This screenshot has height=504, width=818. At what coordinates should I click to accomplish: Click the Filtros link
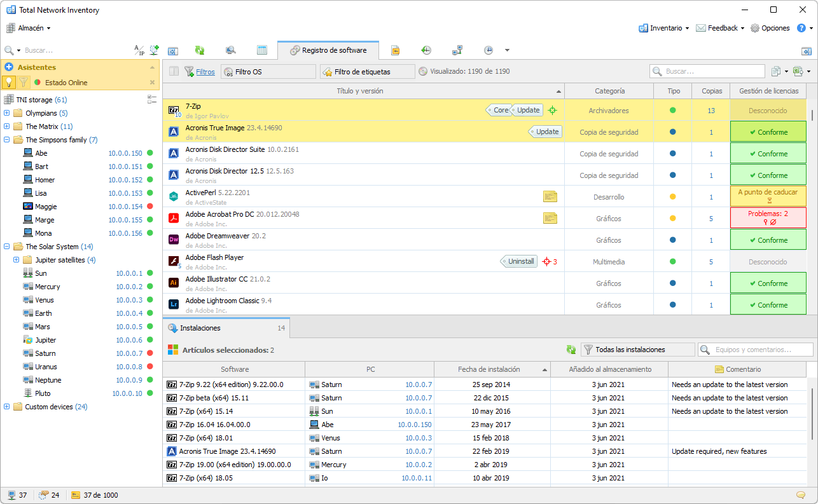(205, 72)
